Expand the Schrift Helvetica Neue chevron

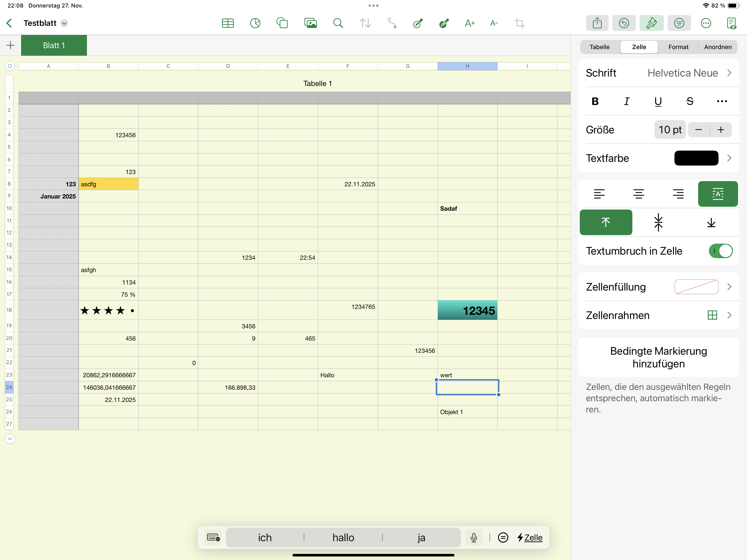[729, 73]
